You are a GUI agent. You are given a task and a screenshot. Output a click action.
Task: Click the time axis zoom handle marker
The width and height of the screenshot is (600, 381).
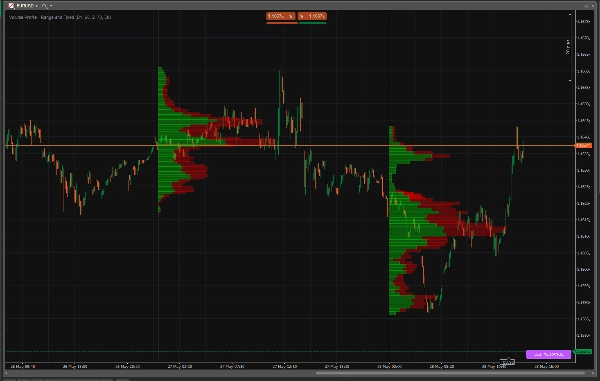click(508, 361)
